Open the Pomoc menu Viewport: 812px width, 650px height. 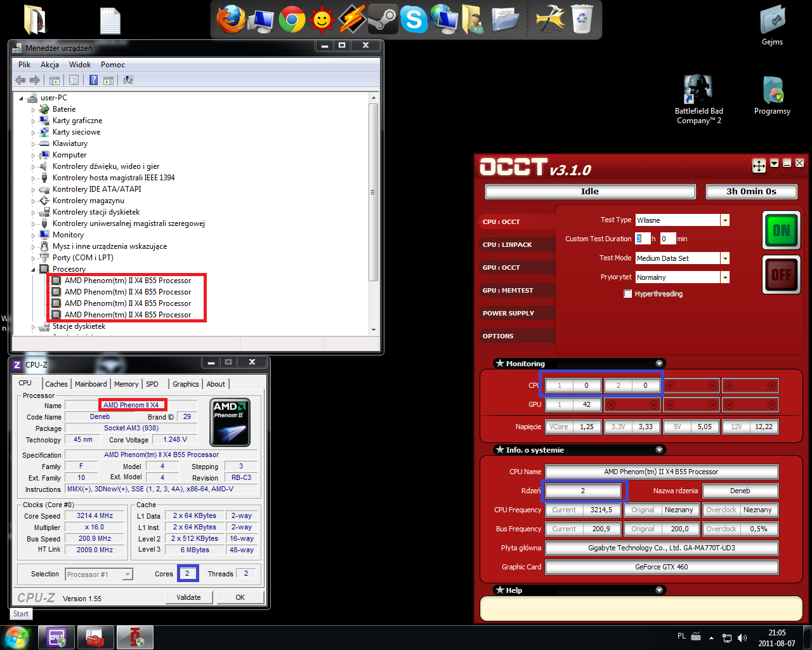pyautogui.click(x=113, y=65)
